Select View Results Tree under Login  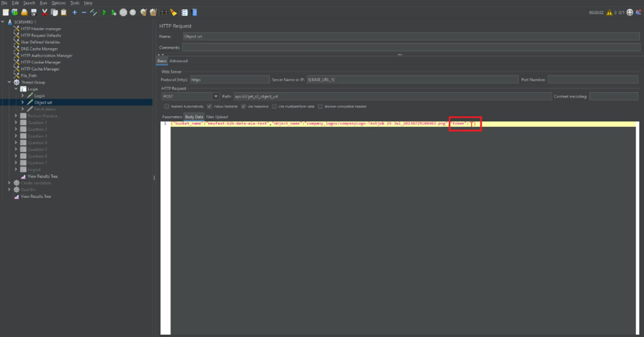(42, 176)
